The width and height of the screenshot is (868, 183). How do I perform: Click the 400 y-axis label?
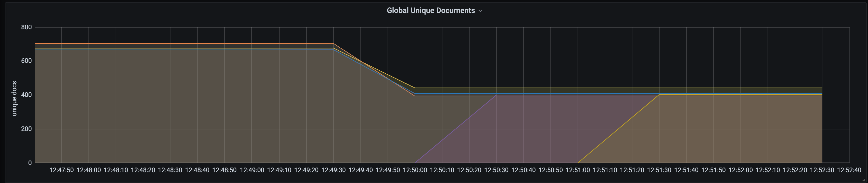pyautogui.click(x=26, y=95)
